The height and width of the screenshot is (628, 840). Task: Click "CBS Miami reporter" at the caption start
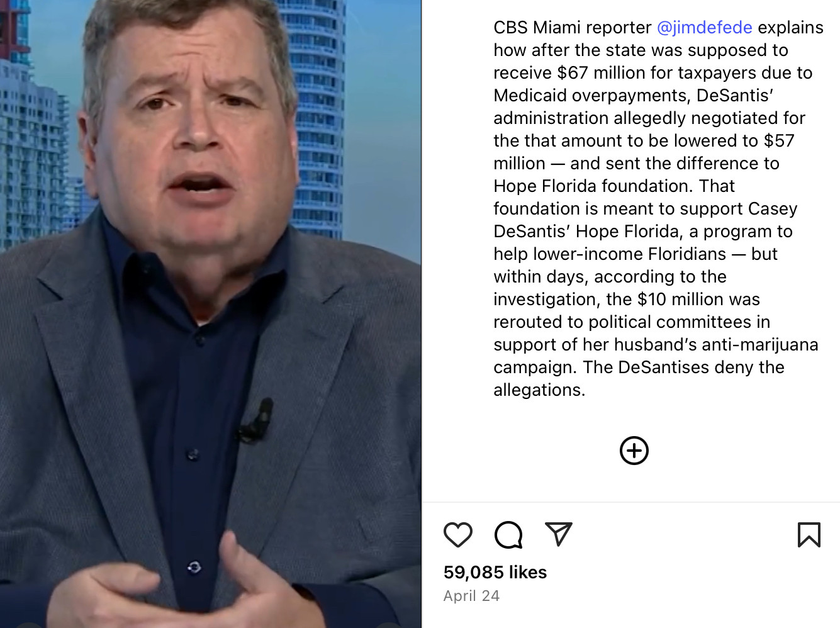[x=572, y=28]
